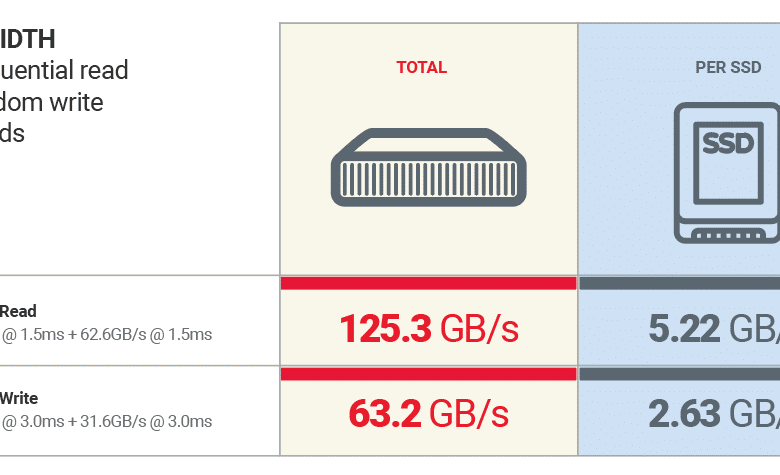780x475 pixels.
Task: Click the SSD drive icon
Action: [x=727, y=173]
